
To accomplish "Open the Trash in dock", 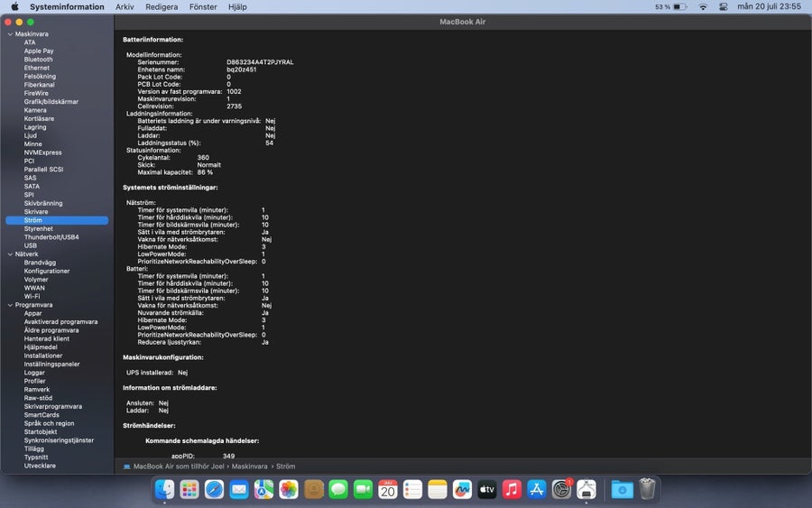I will [647, 489].
